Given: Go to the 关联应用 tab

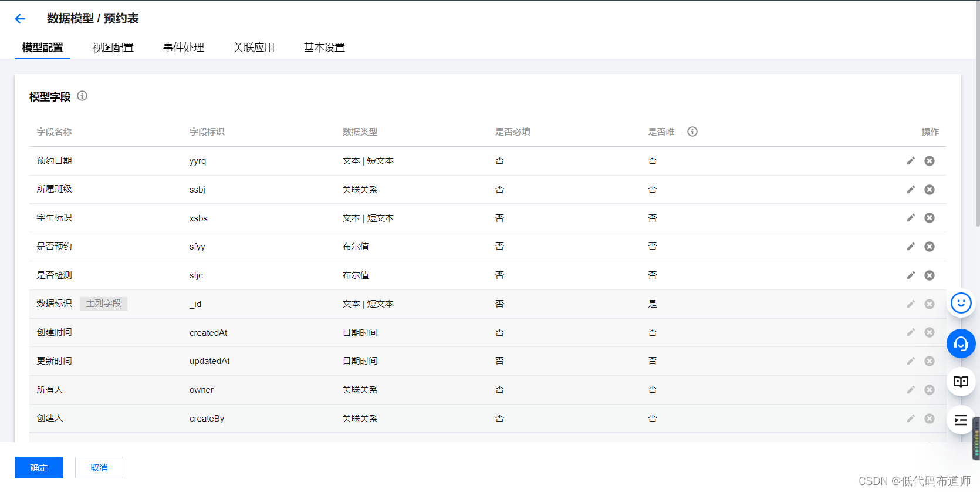Looking at the screenshot, I should [x=254, y=48].
